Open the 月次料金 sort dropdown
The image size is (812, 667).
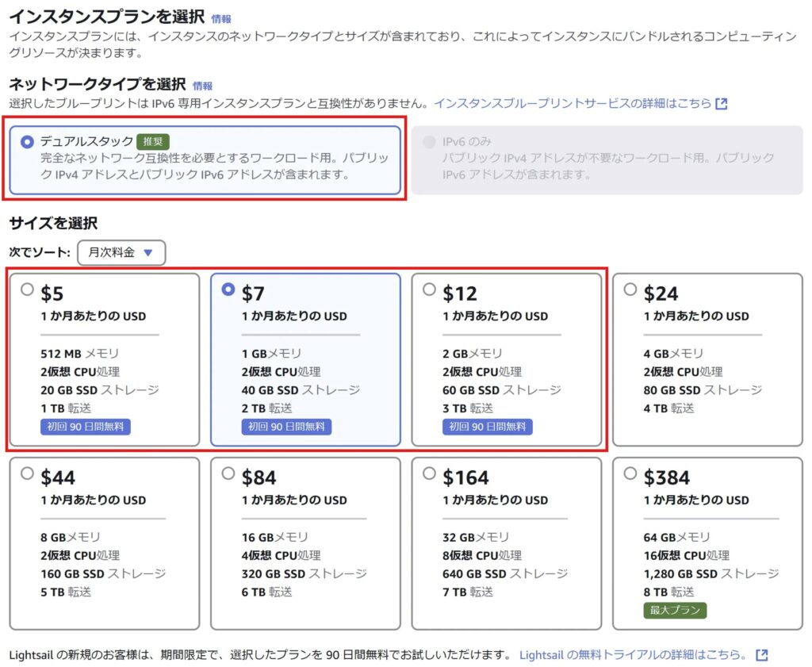(121, 253)
